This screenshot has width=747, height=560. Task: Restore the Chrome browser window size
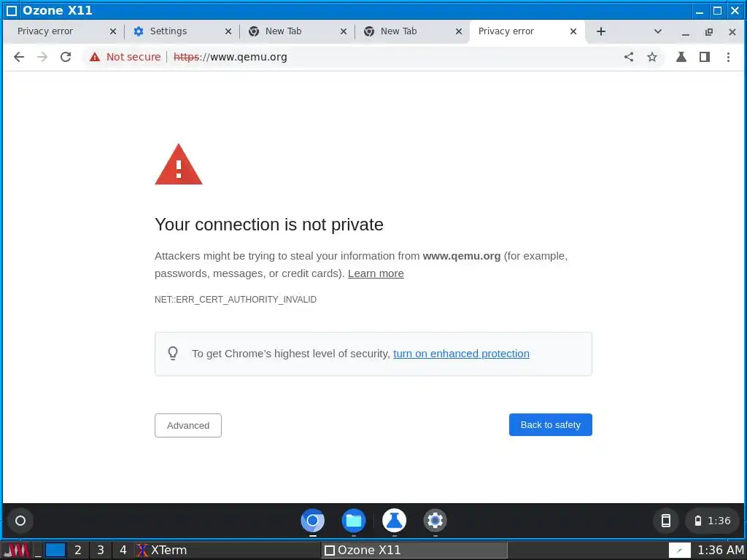click(x=709, y=32)
